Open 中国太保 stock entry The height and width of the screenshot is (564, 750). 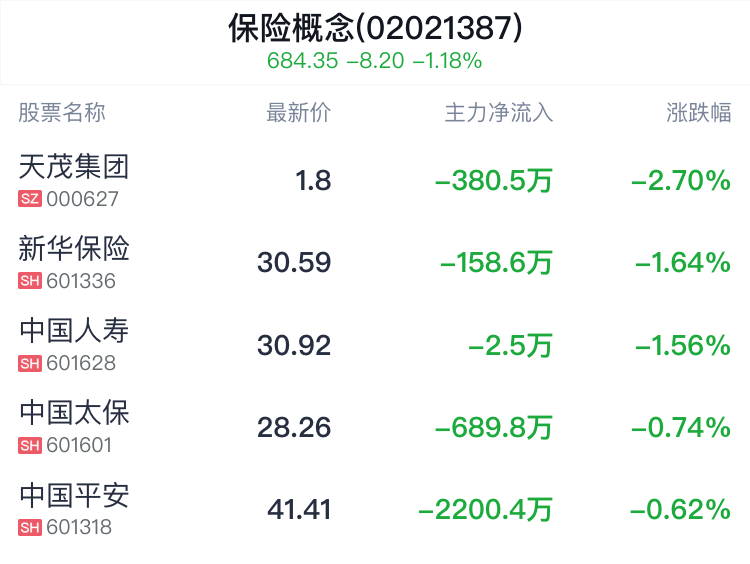[375, 427]
